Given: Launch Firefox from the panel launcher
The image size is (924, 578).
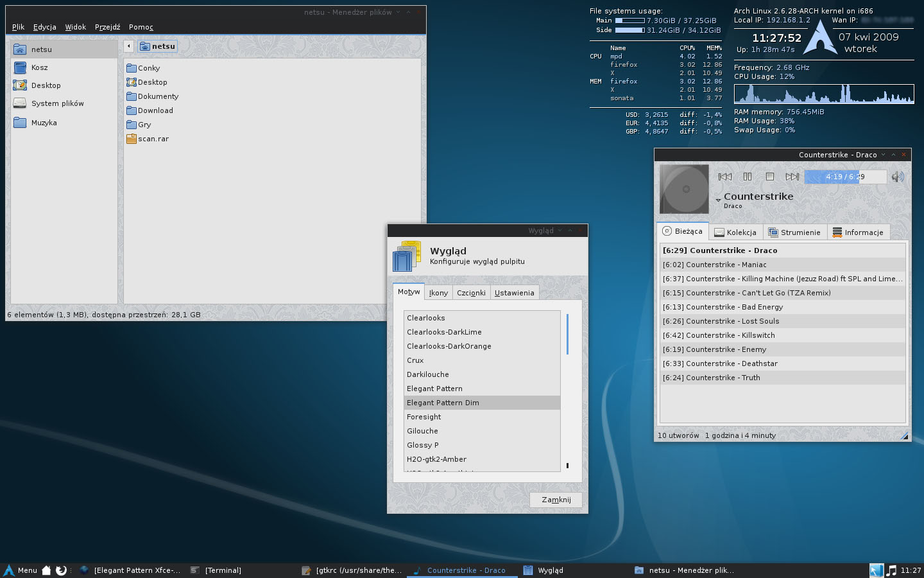Looking at the screenshot, I should coord(61,570).
